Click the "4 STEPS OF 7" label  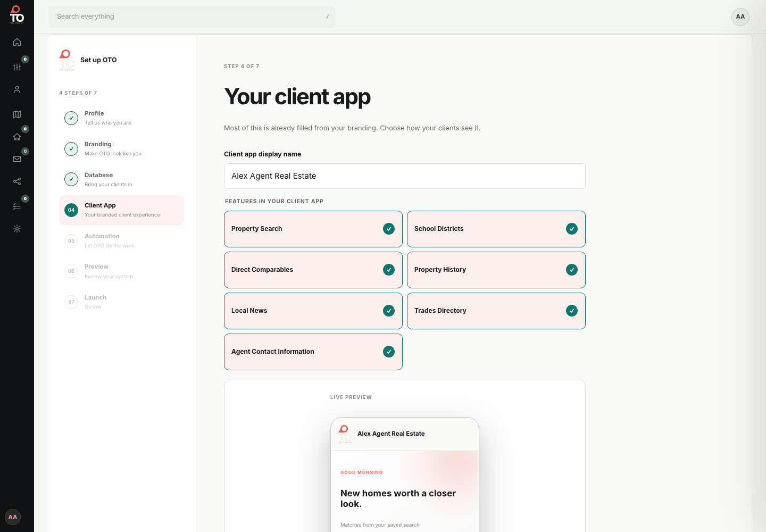(x=78, y=93)
